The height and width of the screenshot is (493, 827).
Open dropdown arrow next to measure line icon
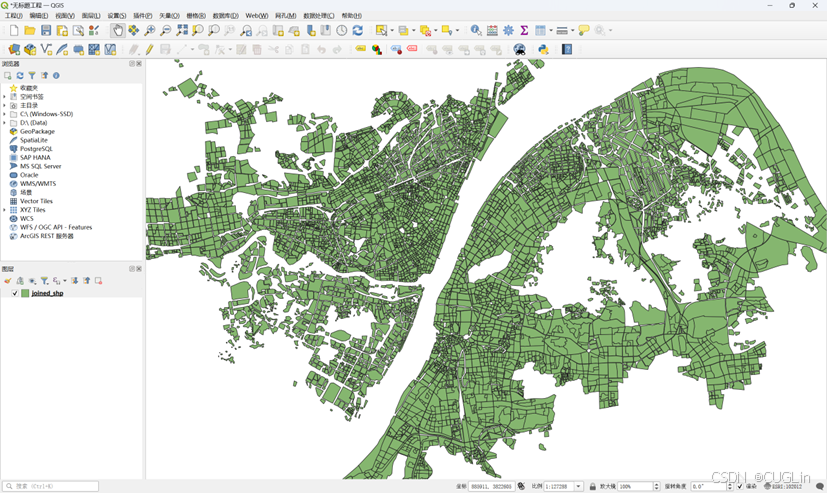[x=572, y=31]
